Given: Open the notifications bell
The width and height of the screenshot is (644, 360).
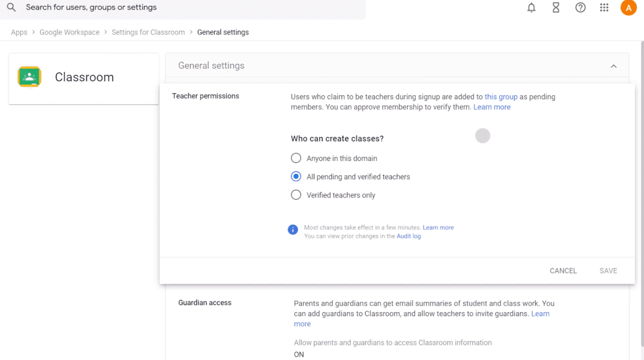Looking at the screenshot, I should (x=531, y=8).
